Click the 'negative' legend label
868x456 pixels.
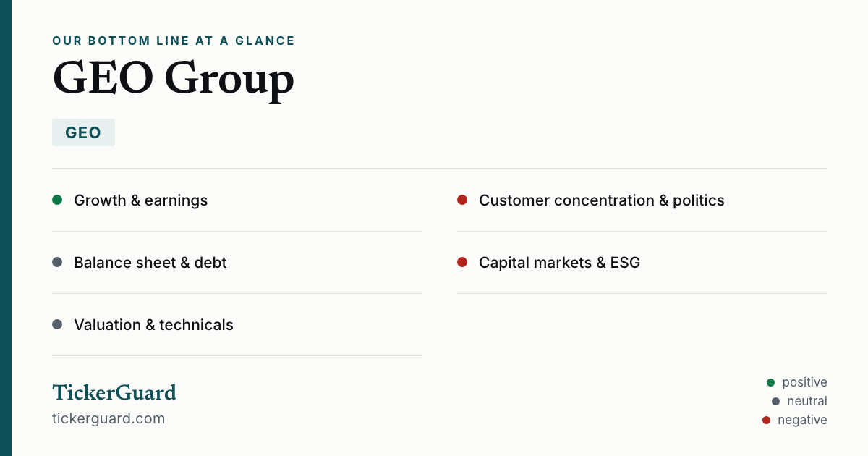point(802,420)
